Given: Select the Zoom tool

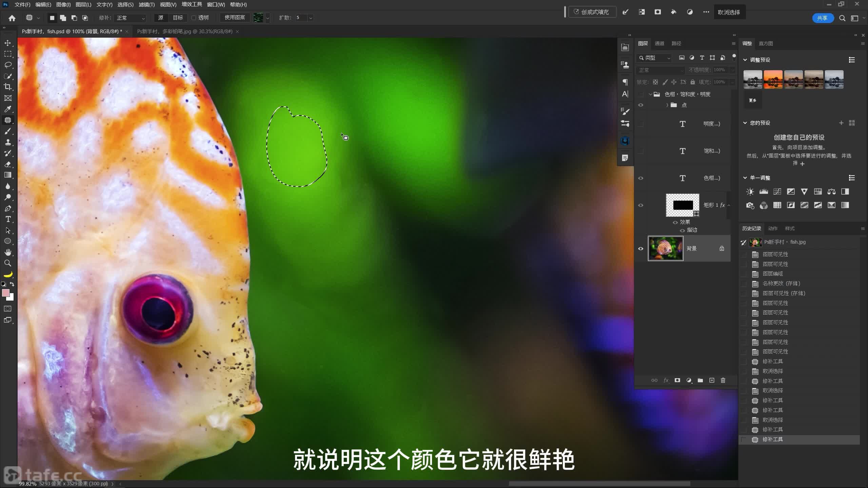Looking at the screenshot, I should pyautogui.click(x=8, y=263).
